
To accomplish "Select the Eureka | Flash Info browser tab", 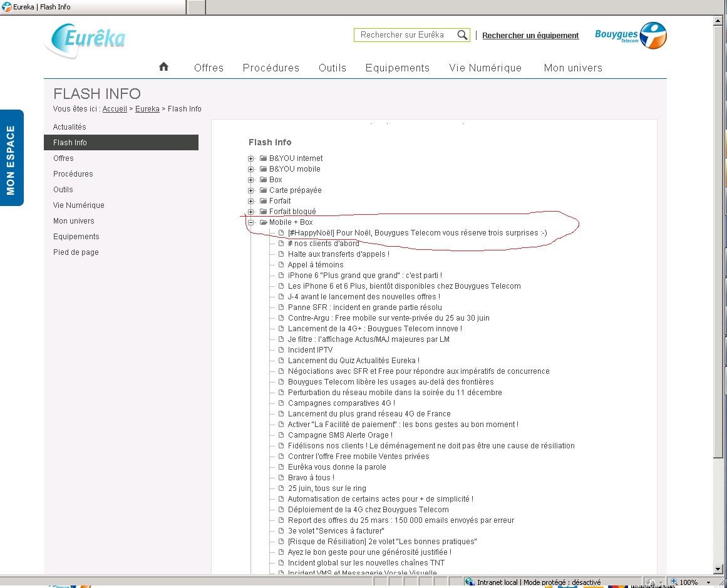I will pyautogui.click(x=93, y=7).
